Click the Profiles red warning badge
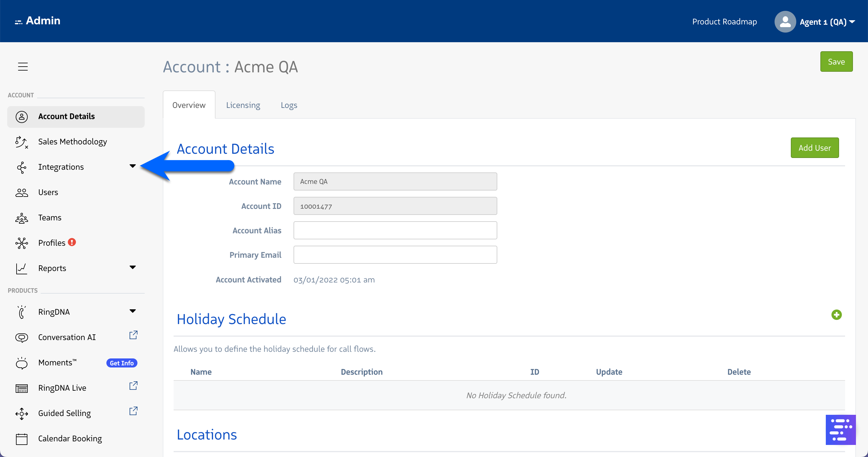The height and width of the screenshot is (457, 868). (72, 242)
